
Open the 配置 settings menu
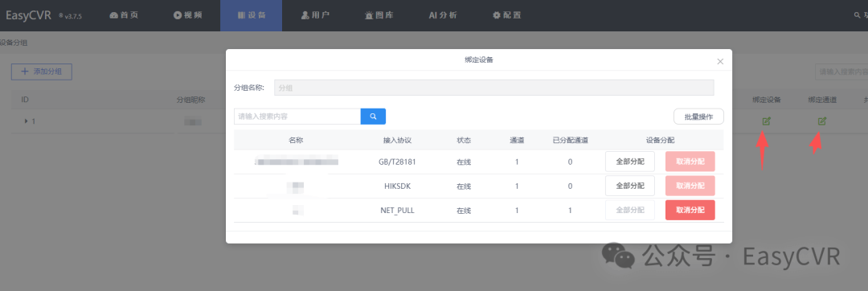tap(506, 15)
